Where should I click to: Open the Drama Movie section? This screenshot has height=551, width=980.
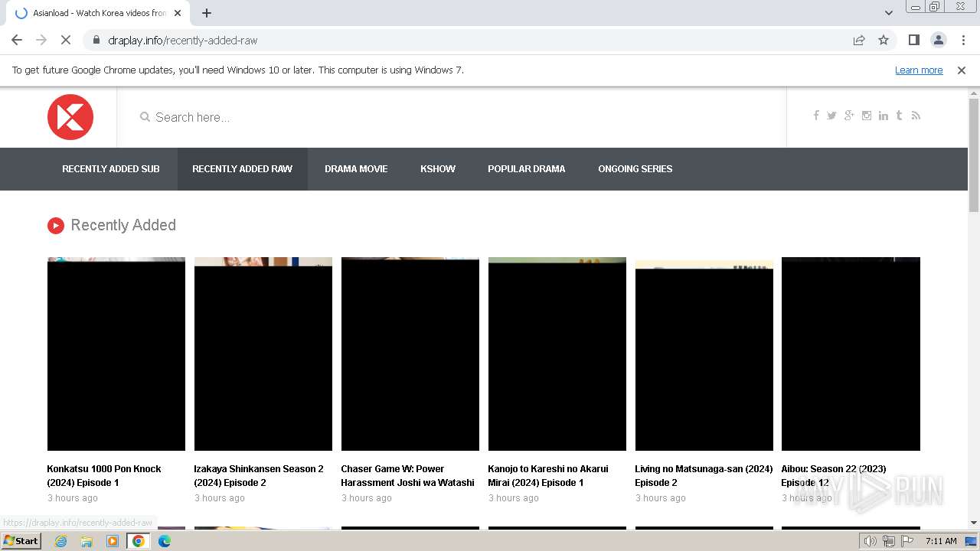(356, 169)
